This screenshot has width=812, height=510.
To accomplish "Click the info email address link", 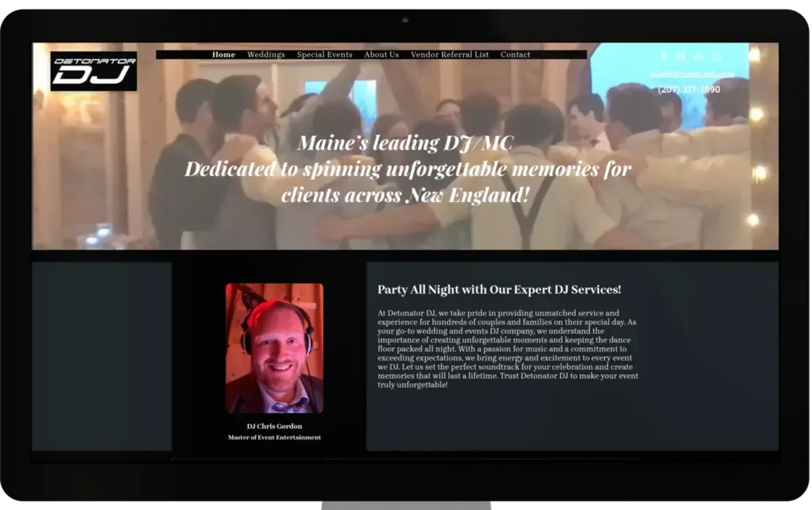I will coord(692,74).
